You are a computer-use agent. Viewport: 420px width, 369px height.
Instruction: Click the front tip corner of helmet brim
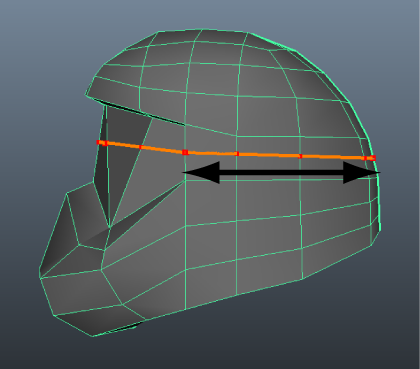pos(86,95)
